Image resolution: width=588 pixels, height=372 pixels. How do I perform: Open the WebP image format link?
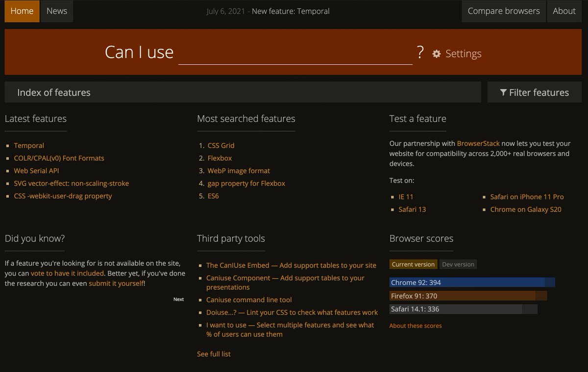(239, 171)
